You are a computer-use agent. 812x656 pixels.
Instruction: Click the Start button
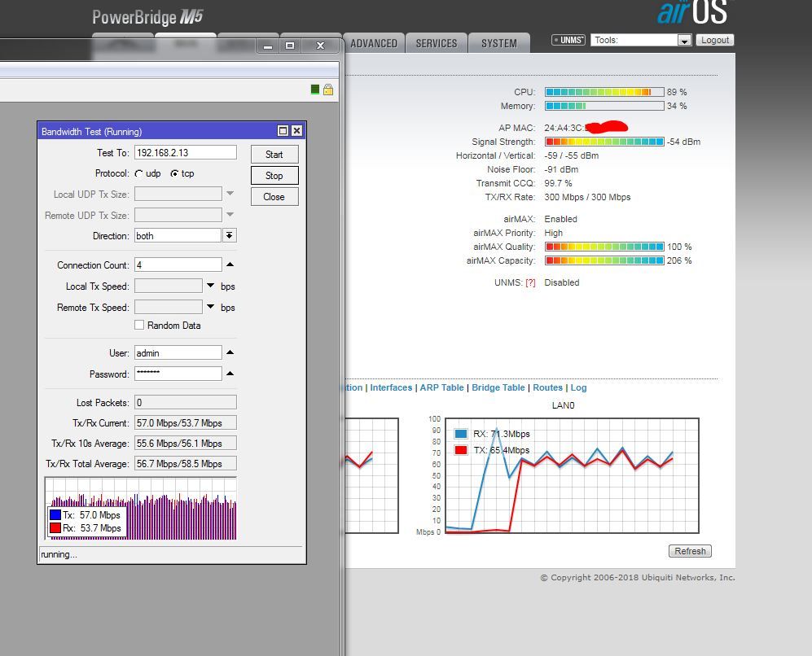(x=274, y=155)
